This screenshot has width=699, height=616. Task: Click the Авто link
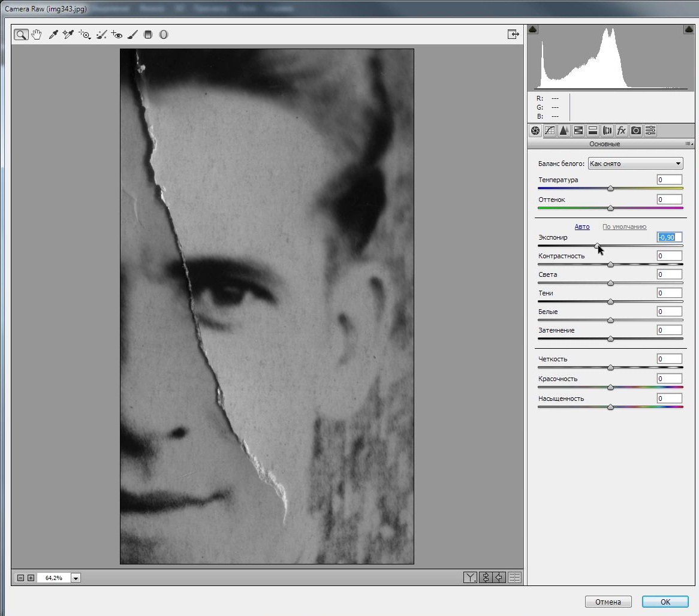pyautogui.click(x=582, y=227)
